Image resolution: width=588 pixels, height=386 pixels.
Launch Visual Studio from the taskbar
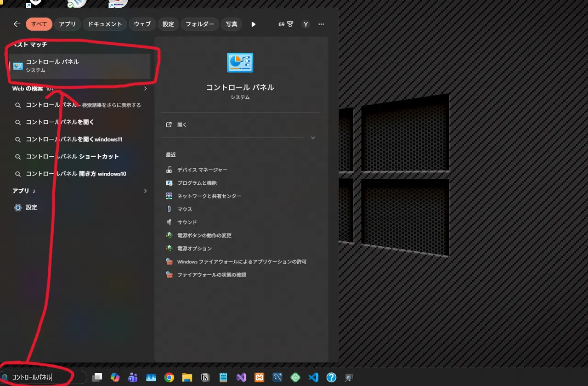(x=241, y=377)
